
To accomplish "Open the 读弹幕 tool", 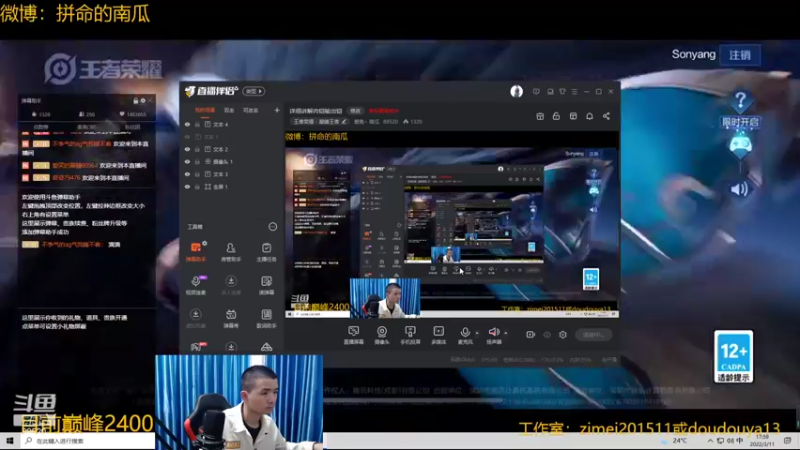I will tap(266, 285).
